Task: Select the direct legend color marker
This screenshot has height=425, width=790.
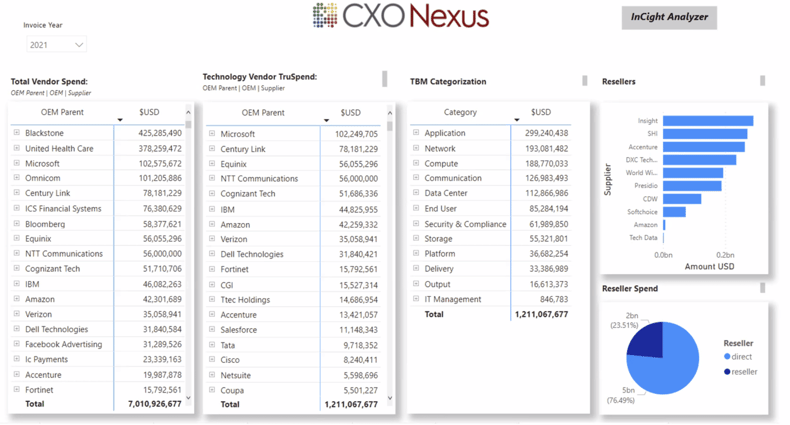Action: click(727, 357)
